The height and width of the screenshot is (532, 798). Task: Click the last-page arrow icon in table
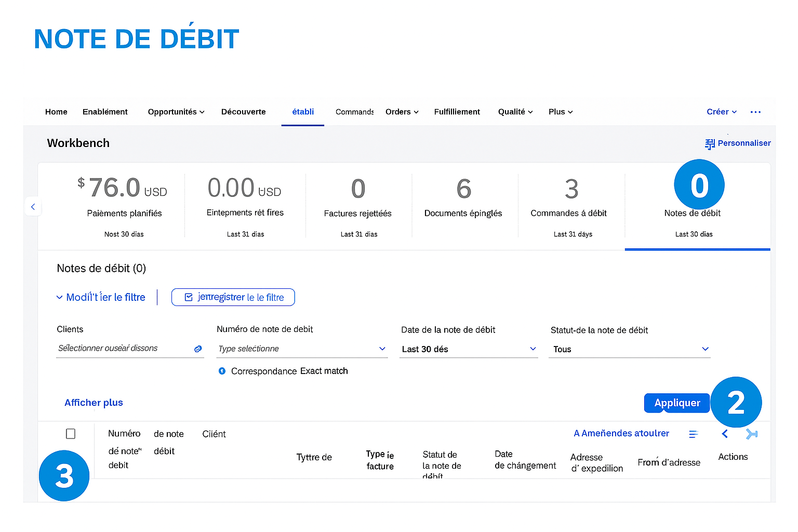coord(751,434)
